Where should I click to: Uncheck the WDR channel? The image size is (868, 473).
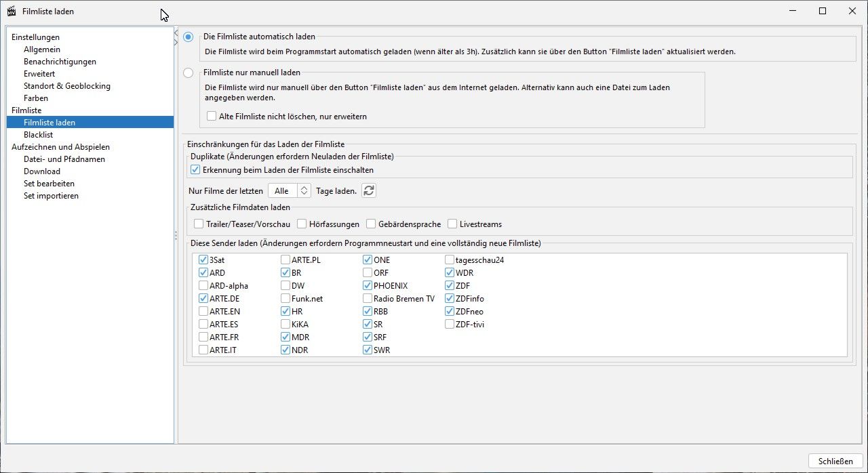450,272
